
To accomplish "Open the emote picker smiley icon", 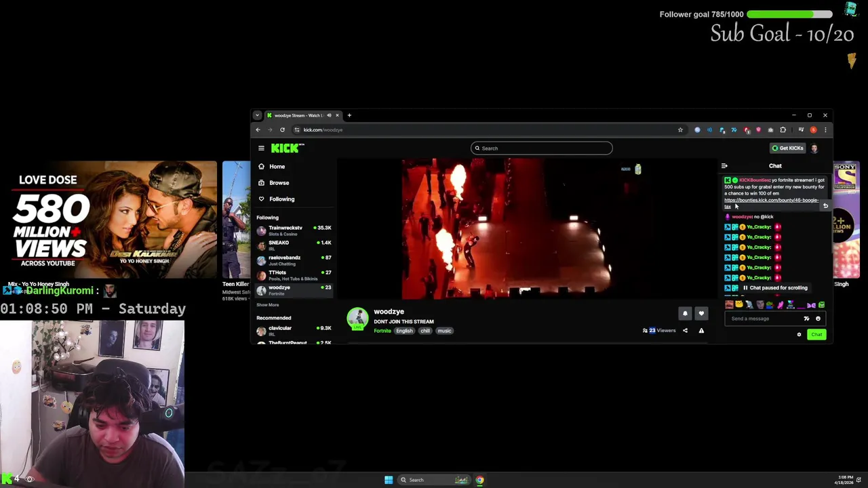I will point(818,319).
